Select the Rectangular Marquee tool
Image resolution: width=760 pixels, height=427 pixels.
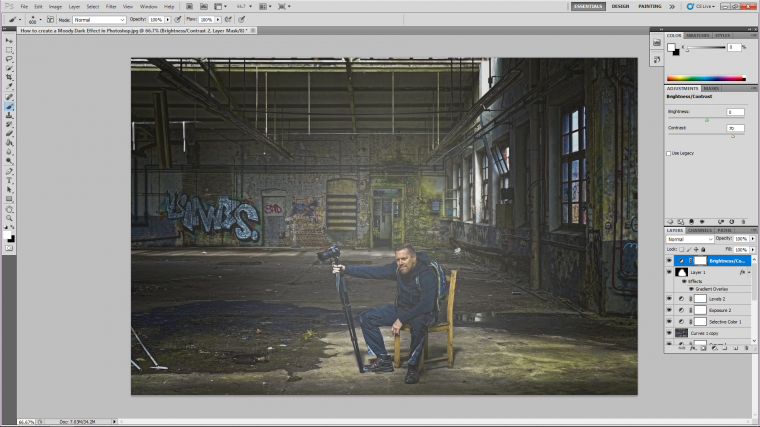pos(9,50)
